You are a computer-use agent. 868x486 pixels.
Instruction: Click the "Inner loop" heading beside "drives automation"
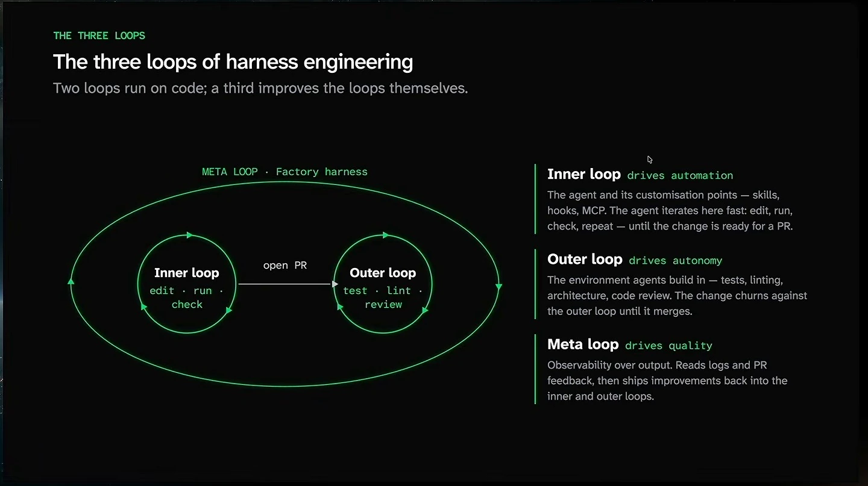[x=584, y=174]
